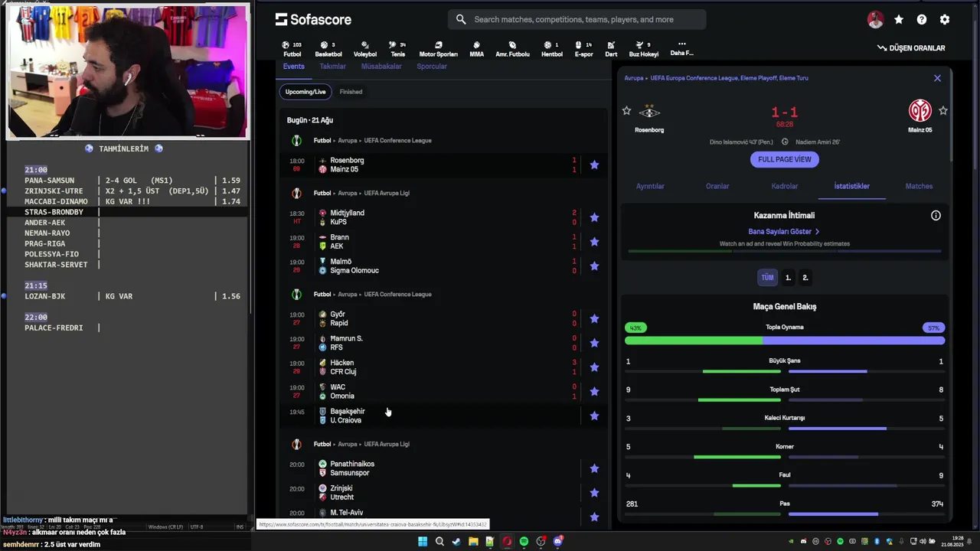Click the FULL PAGE VIEW button
This screenshot has height=551, width=980.
[x=784, y=159]
